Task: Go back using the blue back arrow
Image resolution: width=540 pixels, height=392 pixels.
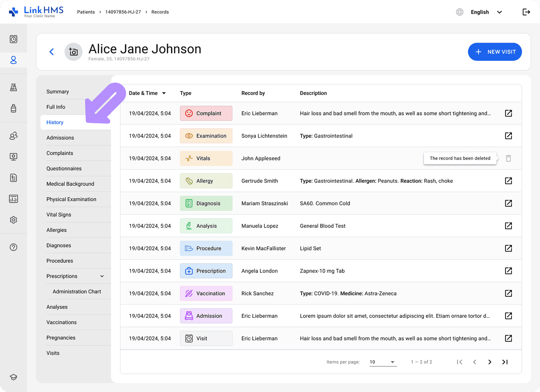Action: pos(52,52)
